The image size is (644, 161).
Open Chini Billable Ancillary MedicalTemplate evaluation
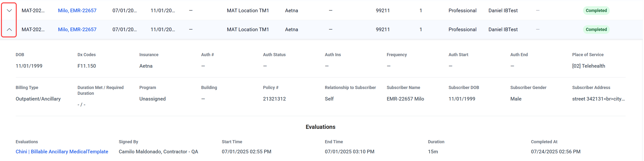(62, 152)
